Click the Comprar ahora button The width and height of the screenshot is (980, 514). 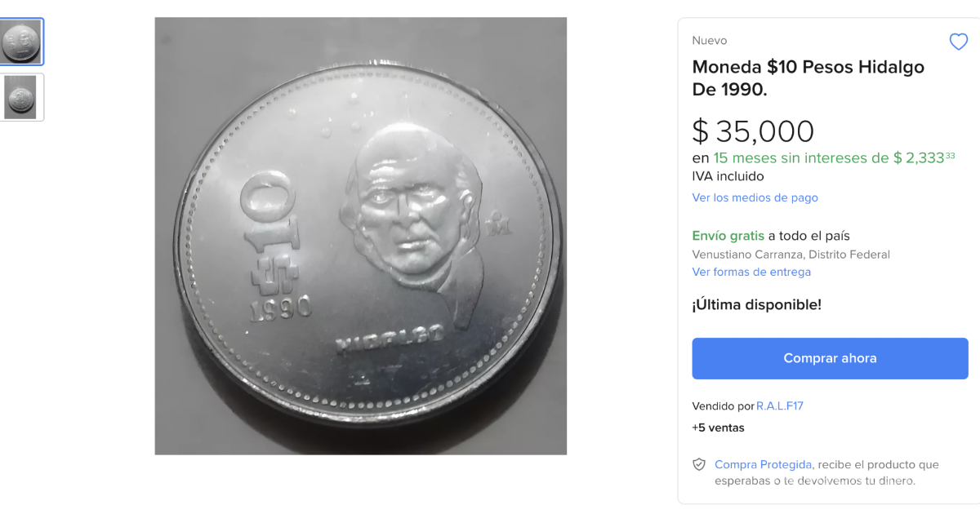[830, 358]
